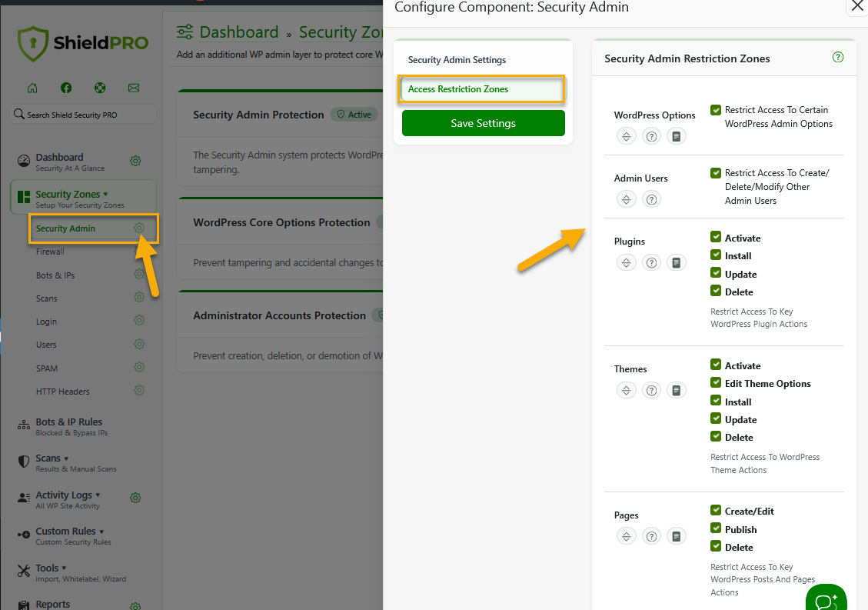
Task: Toggle Pages Publish checkbox
Action: pyautogui.click(x=716, y=528)
